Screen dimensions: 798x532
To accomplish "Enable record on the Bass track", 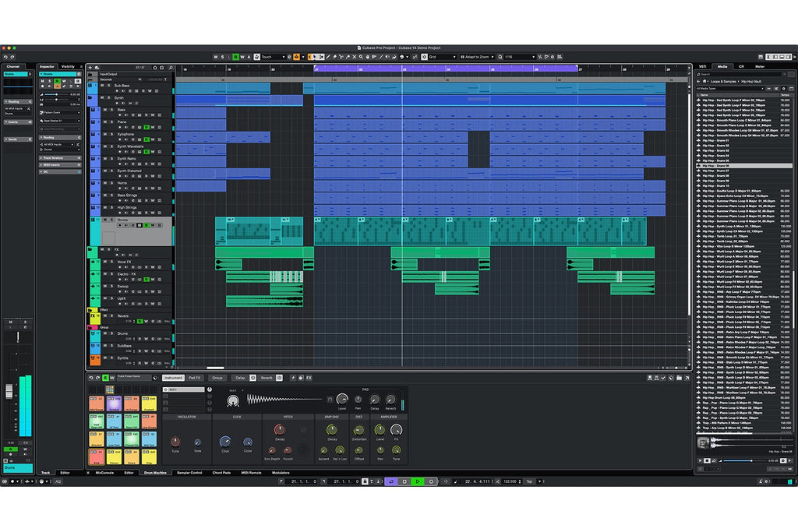I will (x=119, y=115).
